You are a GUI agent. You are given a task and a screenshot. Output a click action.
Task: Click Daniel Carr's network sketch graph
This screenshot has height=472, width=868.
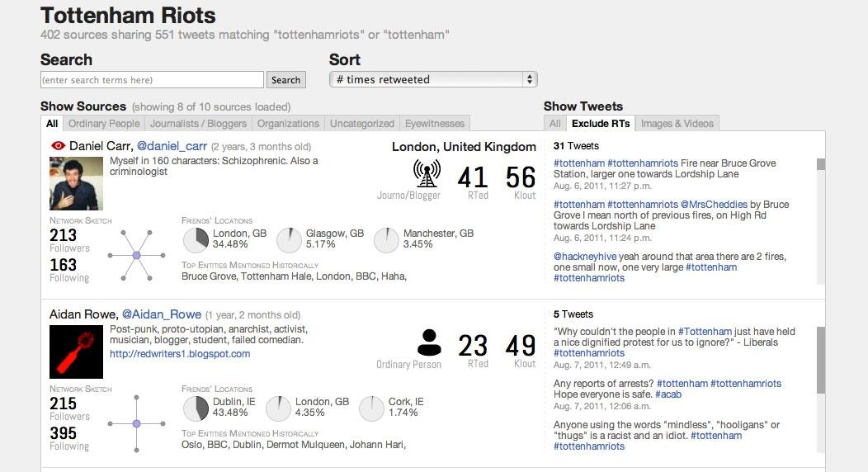[x=137, y=256]
